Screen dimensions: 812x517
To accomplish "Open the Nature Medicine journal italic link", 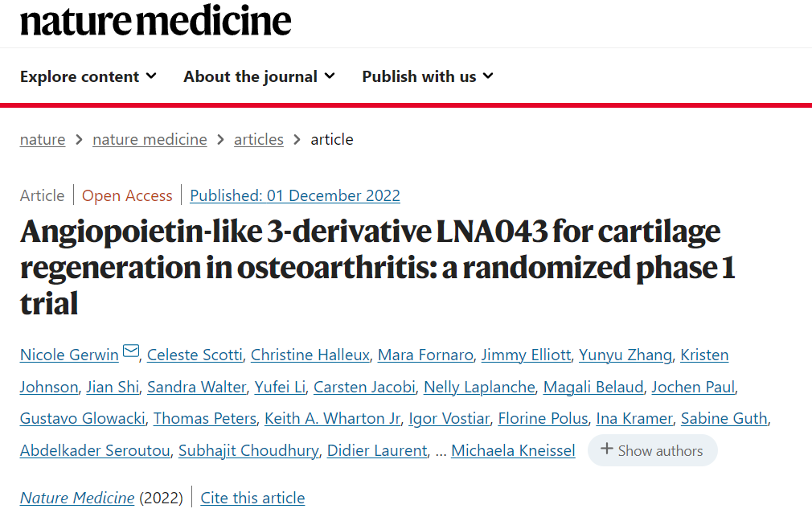I will tap(77, 498).
